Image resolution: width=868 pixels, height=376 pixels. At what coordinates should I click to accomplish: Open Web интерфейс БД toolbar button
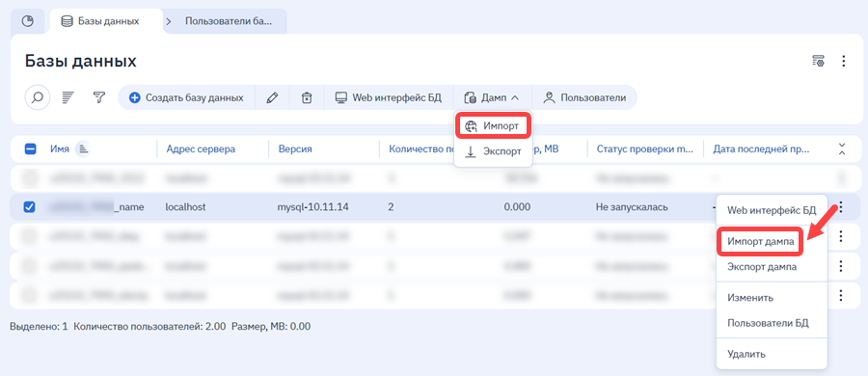(389, 98)
